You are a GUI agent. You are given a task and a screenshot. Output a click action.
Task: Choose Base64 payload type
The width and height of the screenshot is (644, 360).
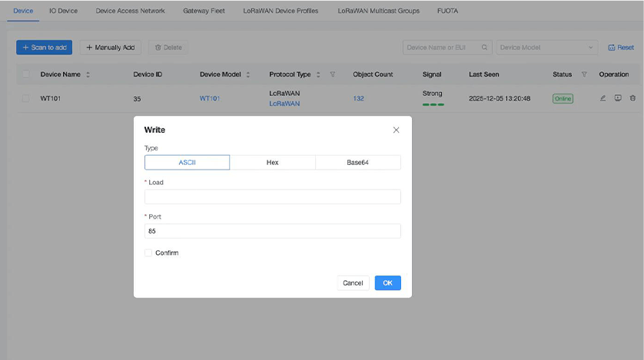(357, 163)
